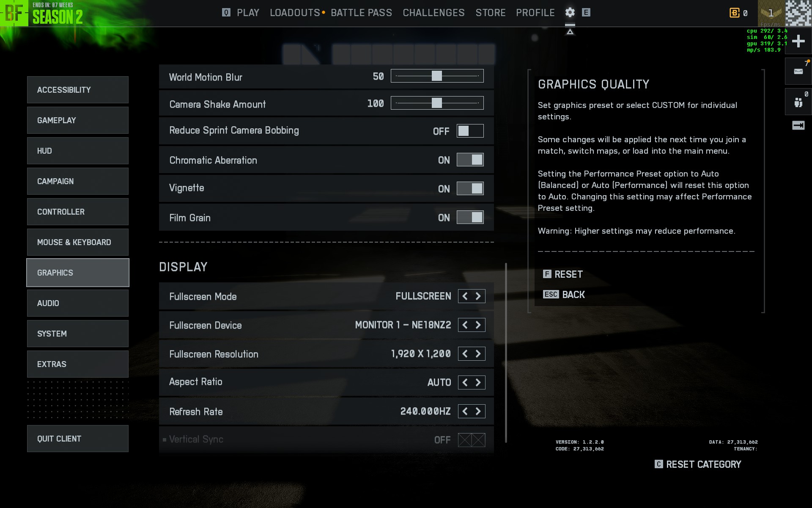Adjust the World Motion Blur slider
812x508 pixels.
click(437, 76)
